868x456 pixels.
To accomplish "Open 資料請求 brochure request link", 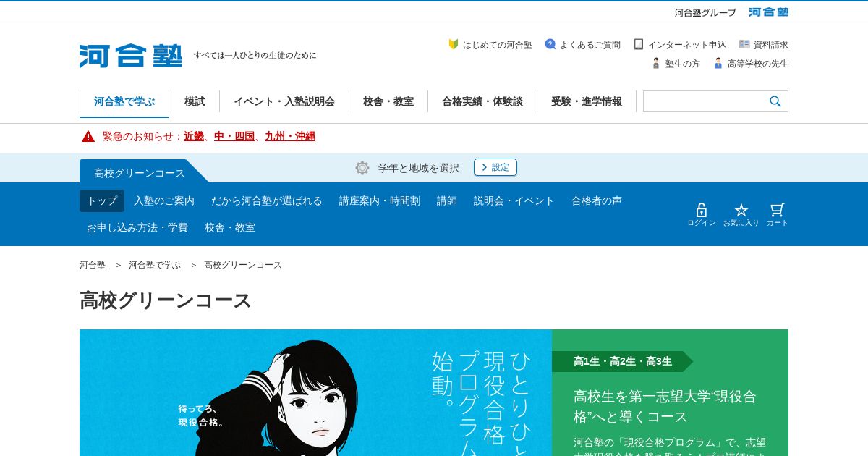I will click(x=770, y=45).
